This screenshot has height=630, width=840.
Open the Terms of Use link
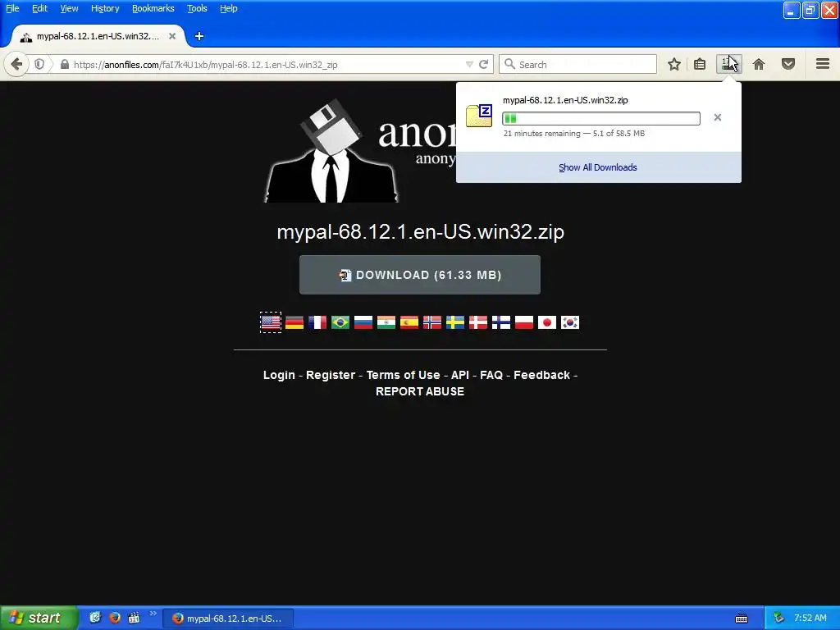click(x=404, y=375)
